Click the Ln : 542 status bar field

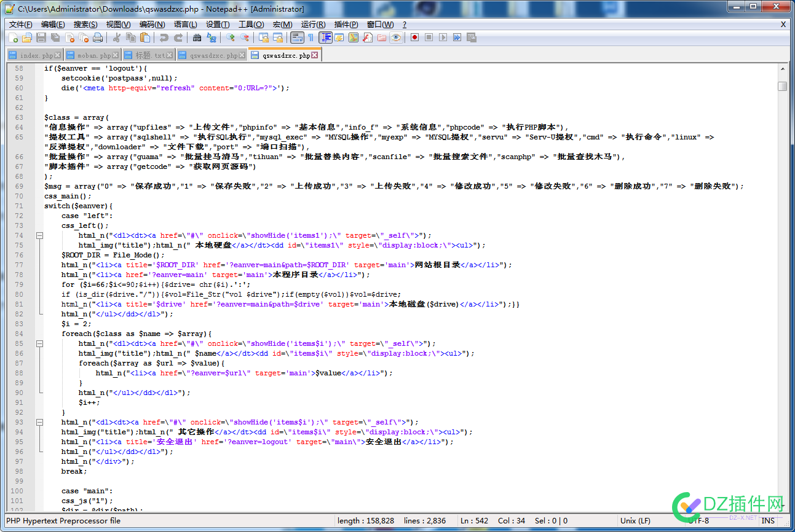475,521
